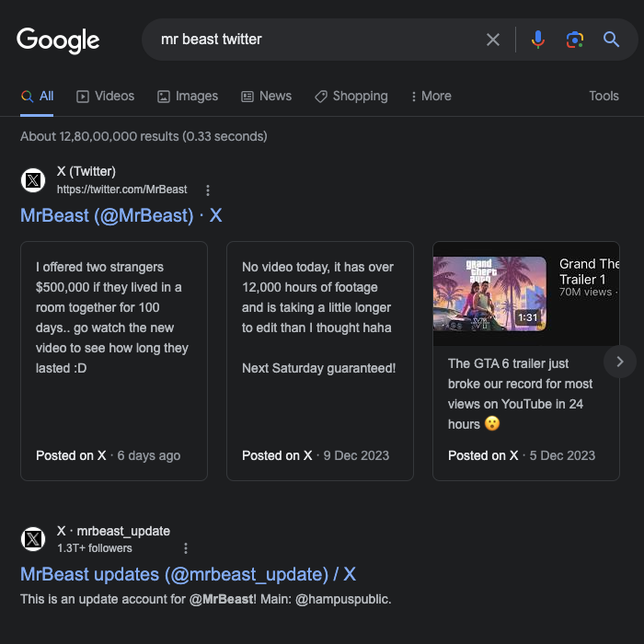The image size is (644, 644).
Task: Click the blue magnifier search button
Action: coord(611,40)
